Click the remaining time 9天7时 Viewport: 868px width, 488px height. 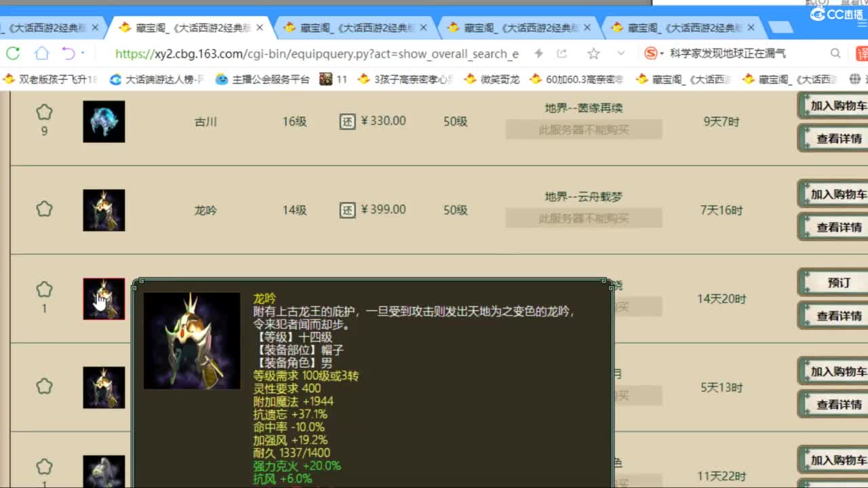pyautogui.click(x=722, y=122)
